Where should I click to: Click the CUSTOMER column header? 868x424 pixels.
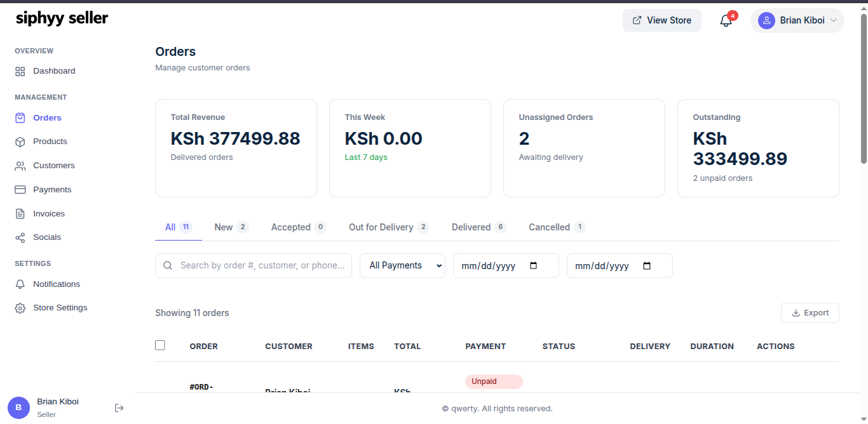[288, 347]
